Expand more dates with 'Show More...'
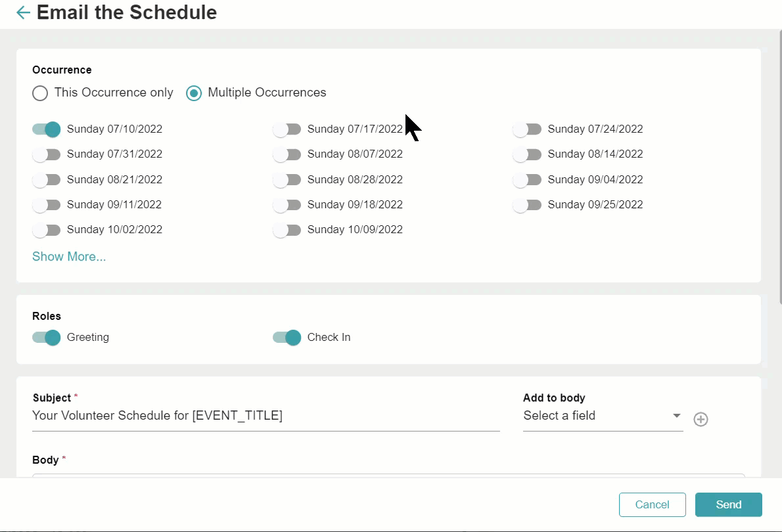Image resolution: width=782 pixels, height=532 pixels. tap(68, 256)
